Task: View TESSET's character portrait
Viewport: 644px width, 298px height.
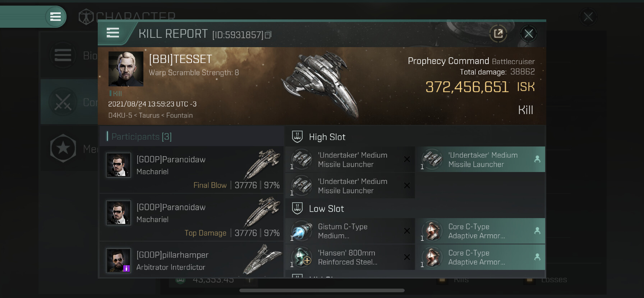Action: (x=126, y=69)
